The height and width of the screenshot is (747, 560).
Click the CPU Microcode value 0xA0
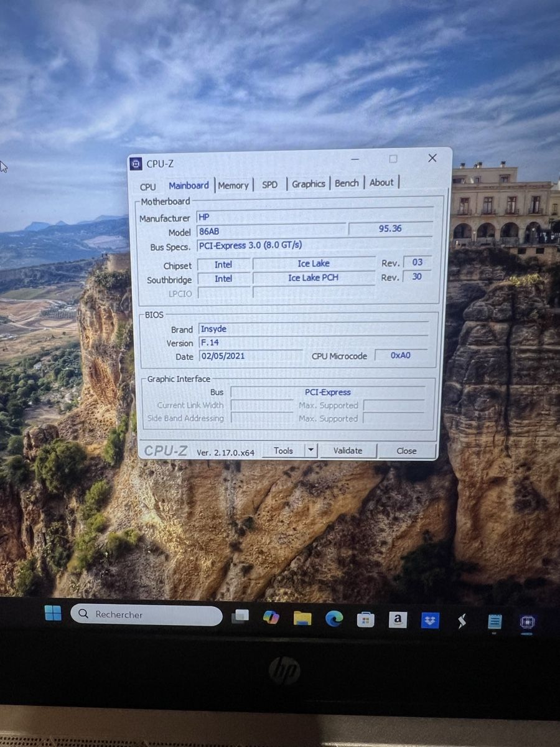pos(401,355)
